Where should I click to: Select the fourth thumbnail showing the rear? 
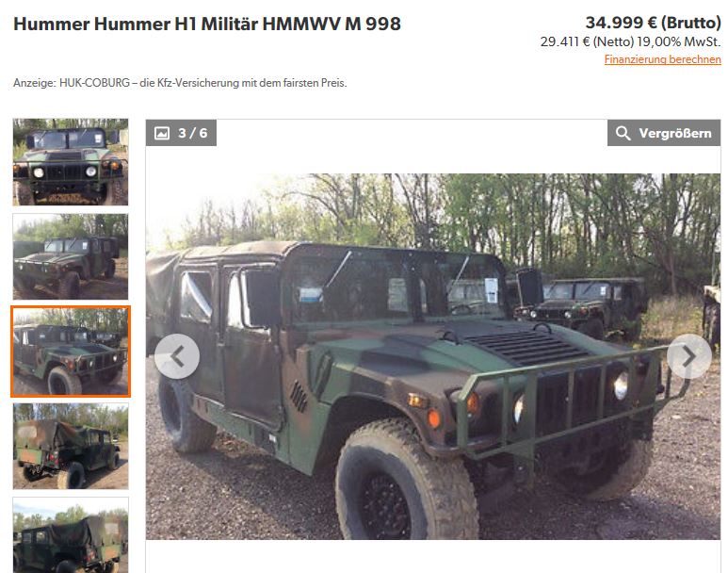pyautogui.click(x=71, y=446)
